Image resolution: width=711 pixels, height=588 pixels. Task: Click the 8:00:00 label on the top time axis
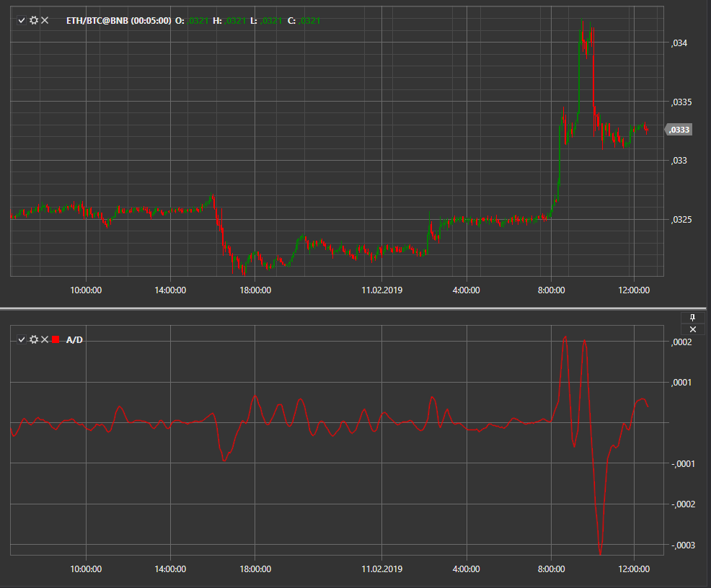(552, 290)
